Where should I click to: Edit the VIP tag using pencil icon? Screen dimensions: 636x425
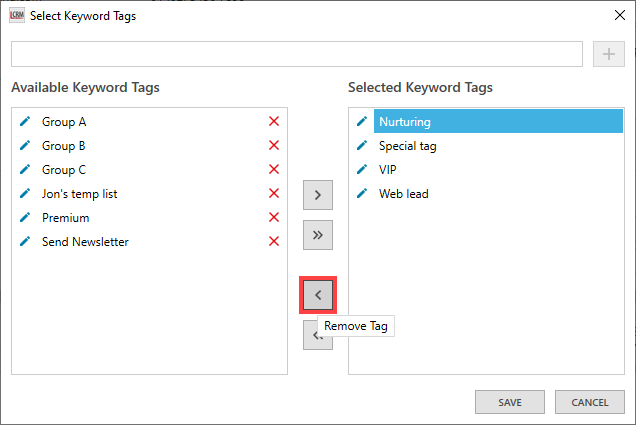tap(362, 170)
